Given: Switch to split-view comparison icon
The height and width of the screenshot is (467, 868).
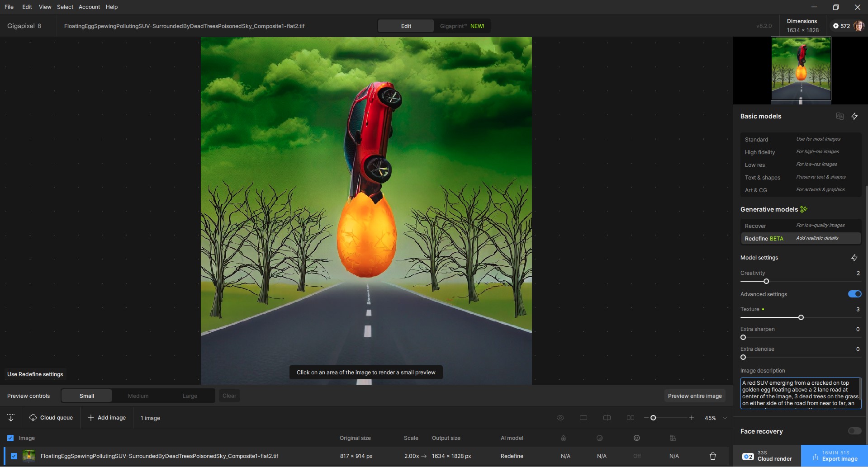Looking at the screenshot, I should pyautogui.click(x=607, y=418).
